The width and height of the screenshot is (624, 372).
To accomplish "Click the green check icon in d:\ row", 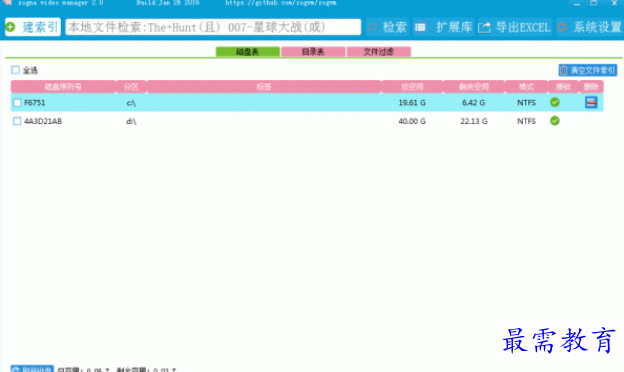I will (555, 121).
